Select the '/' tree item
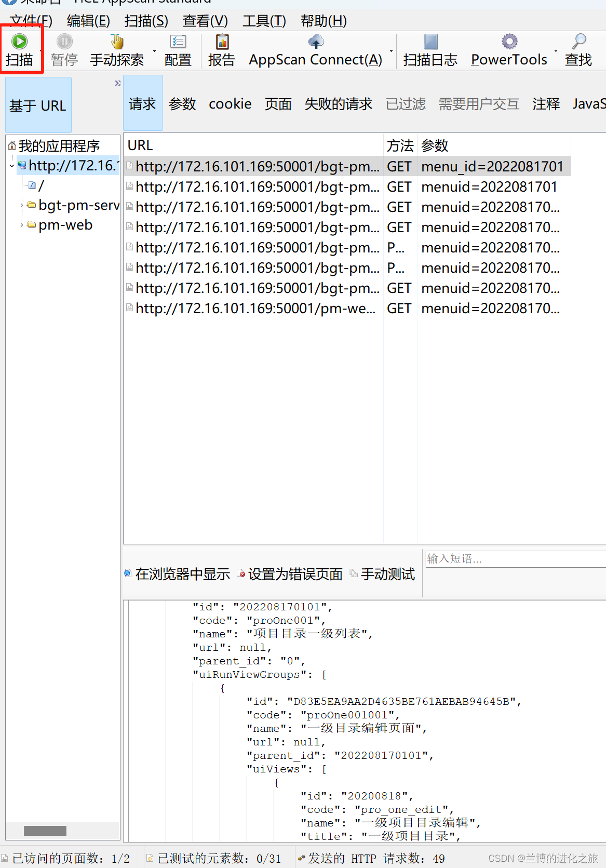 41,185
